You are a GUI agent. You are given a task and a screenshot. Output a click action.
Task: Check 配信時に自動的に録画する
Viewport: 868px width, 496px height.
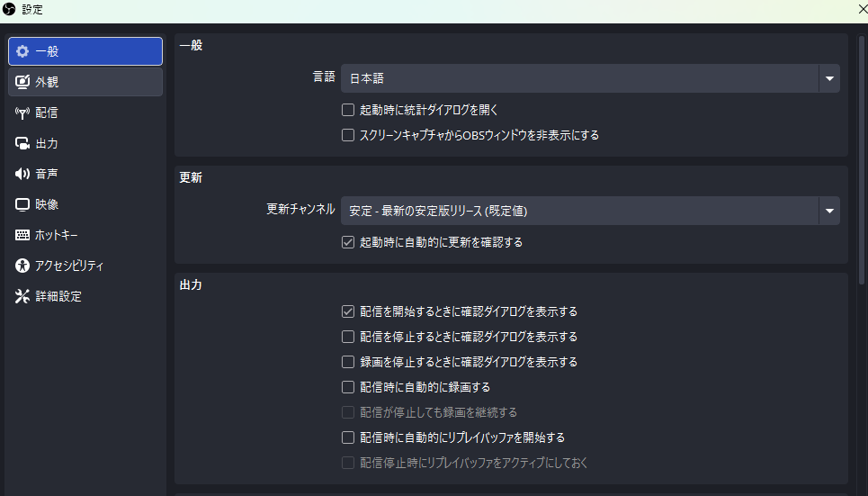point(347,387)
